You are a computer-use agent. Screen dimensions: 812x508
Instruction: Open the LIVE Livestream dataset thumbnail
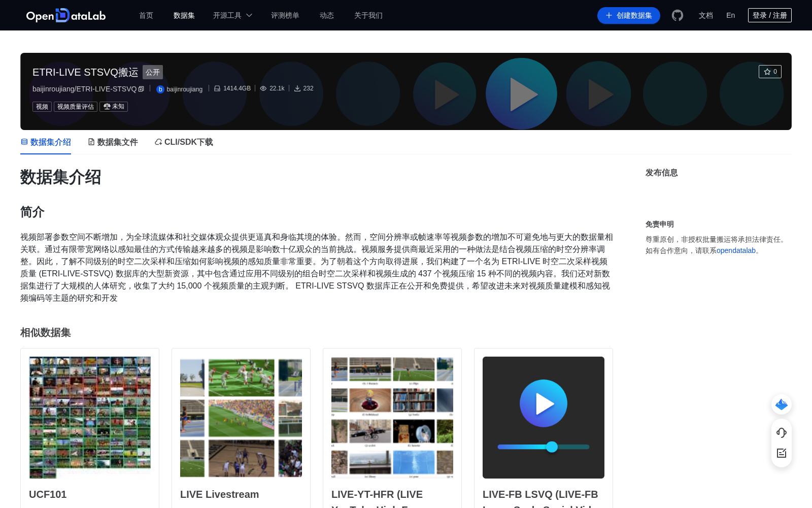241,418
